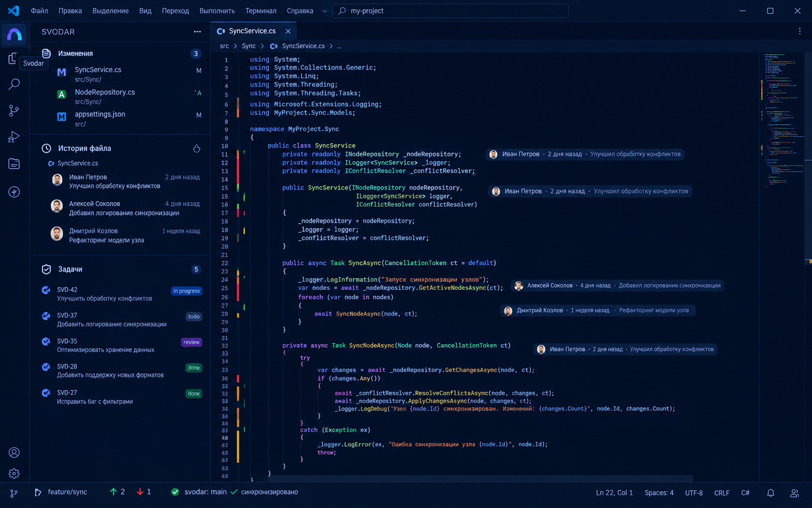This screenshot has height=508, width=812.
Task: Click the my-project search box in the title bar
Action: [x=451, y=11]
